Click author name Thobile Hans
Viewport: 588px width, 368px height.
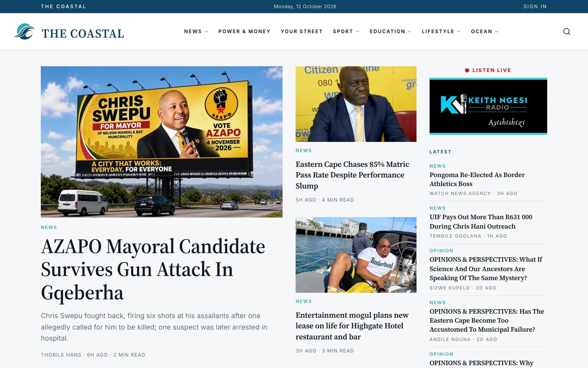(61, 355)
